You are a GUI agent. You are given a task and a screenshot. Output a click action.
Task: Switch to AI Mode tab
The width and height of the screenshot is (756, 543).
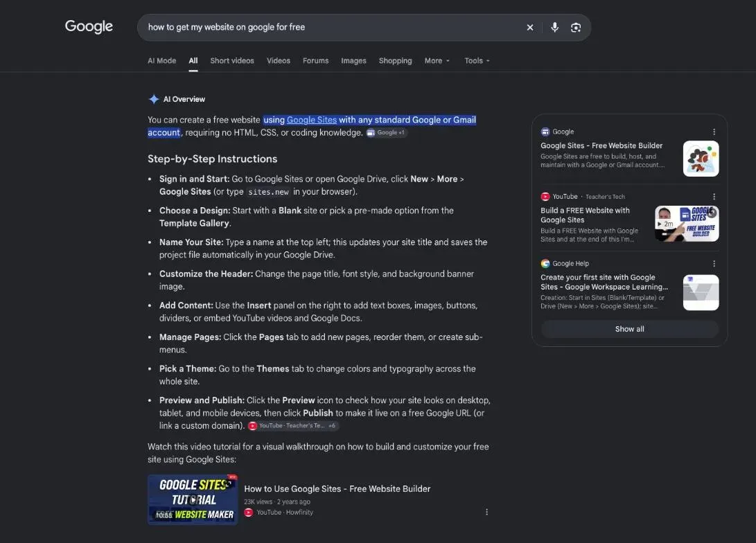pyautogui.click(x=161, y=61)
